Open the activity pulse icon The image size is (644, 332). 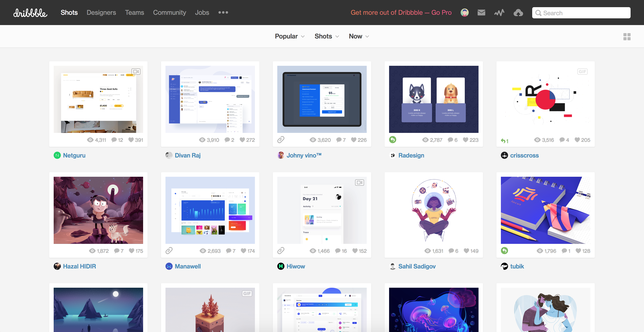point(499,13)
